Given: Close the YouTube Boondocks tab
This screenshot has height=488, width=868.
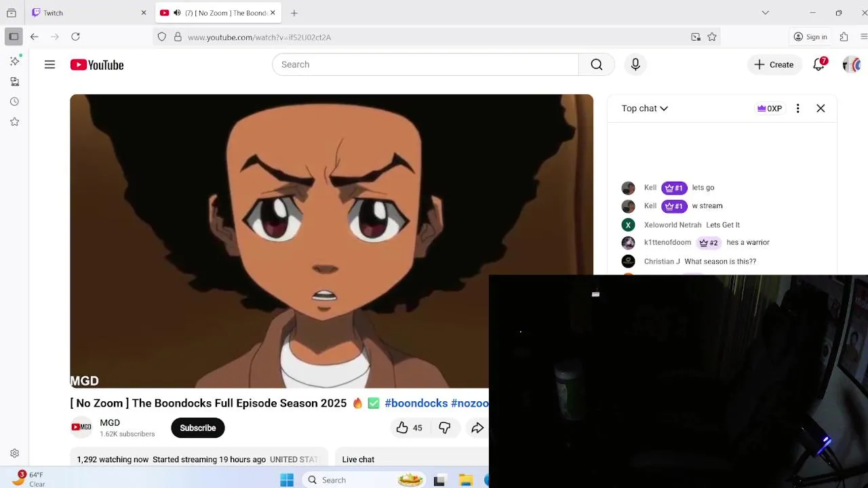Looking at the screenshot, I should point(273,13).
